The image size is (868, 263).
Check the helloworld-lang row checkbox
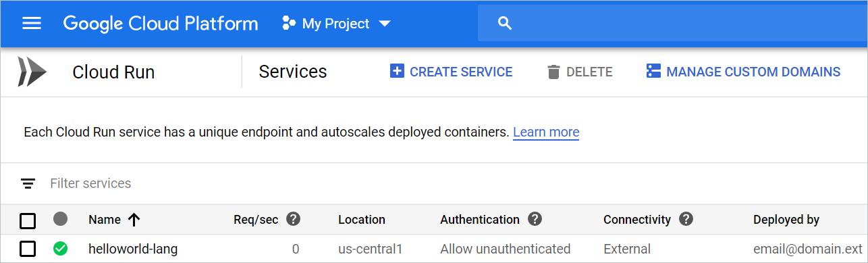tap(28, 249)
